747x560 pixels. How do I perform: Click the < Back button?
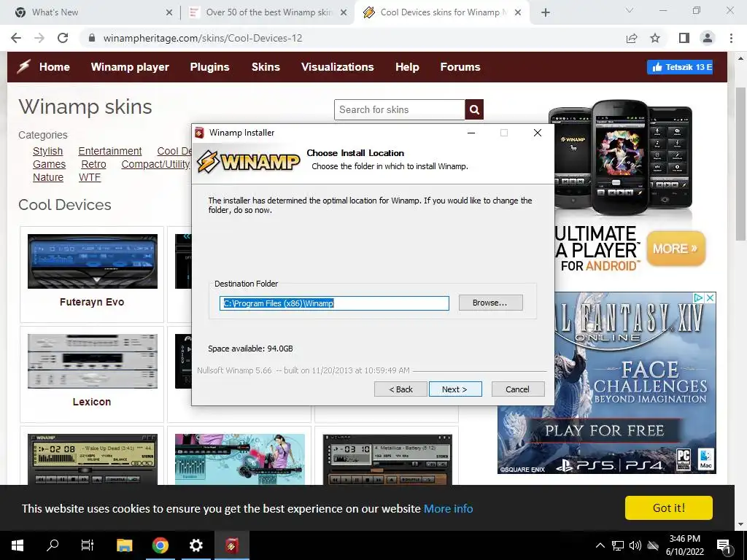point(400,389)
